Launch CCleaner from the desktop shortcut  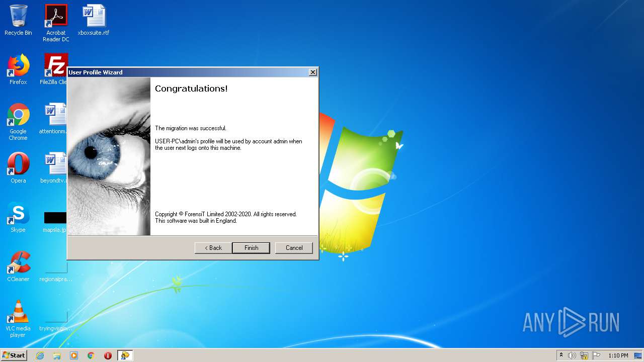[x=18, y=266]
